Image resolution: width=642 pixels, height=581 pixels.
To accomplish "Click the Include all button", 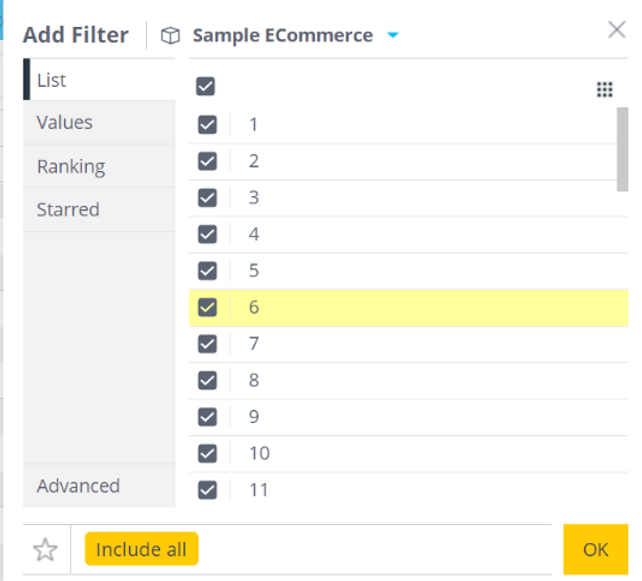I will [x=141, y=549].
